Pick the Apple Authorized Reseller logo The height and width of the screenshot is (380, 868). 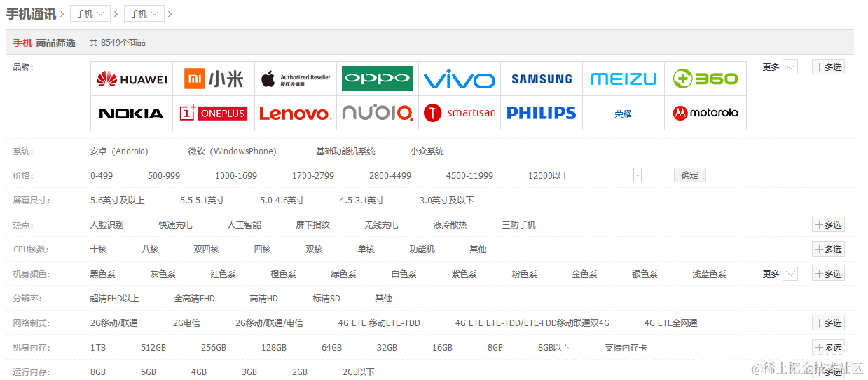pos(296,79)
